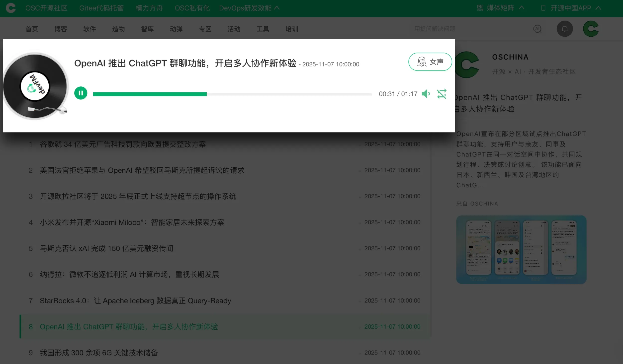
Task: Click the OSChina logo in top bar
Action: (11, 8)
